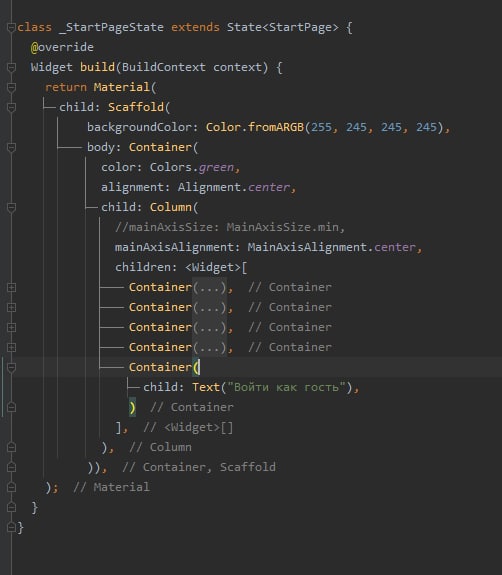Collapse the _StartPageState class fold marker
The image size is (502, 575).
click(x=11, y=28)
